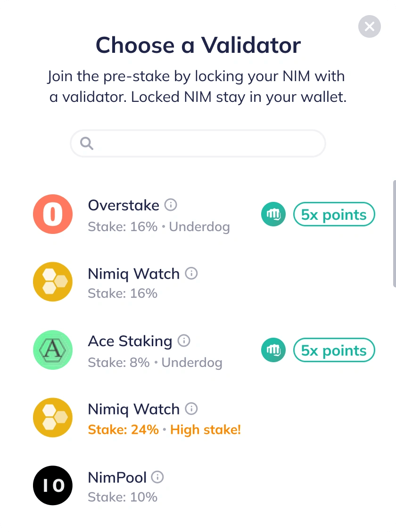Click Overstake's 5x points badge

click(334, 214)
